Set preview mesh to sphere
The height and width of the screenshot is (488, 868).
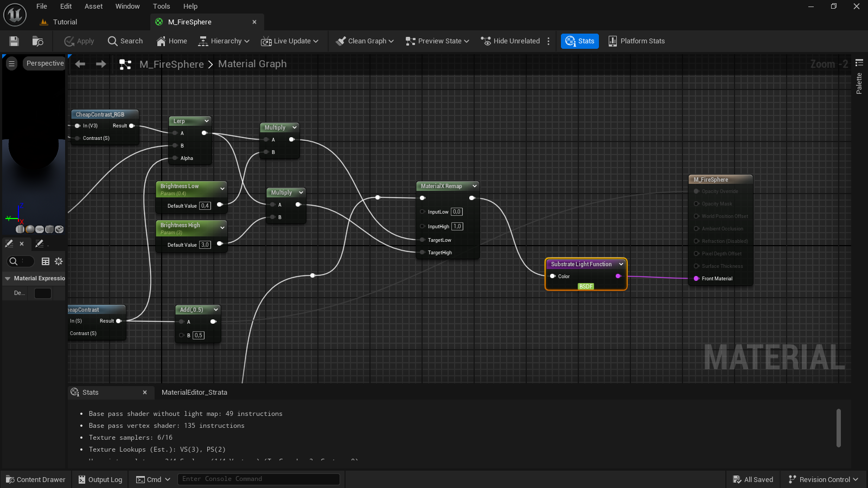(x=30, y=229)
